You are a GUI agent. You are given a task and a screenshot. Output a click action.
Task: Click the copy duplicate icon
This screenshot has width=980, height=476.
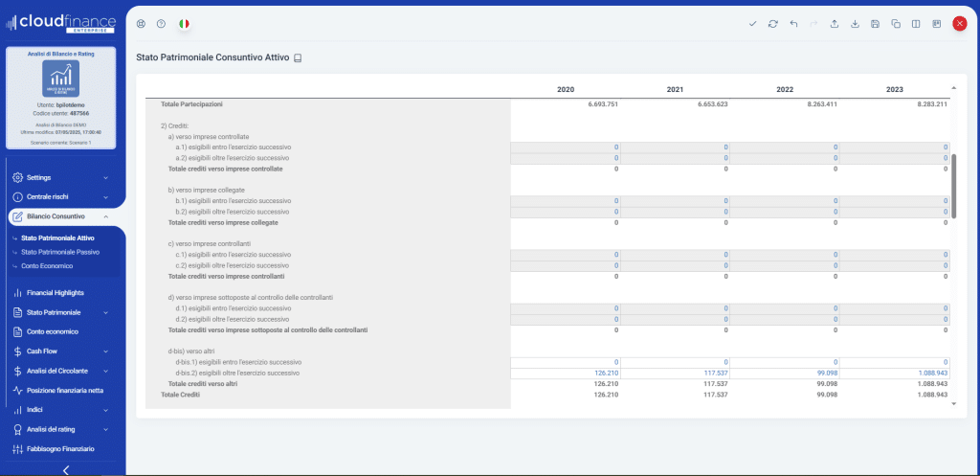click(896, 24)
